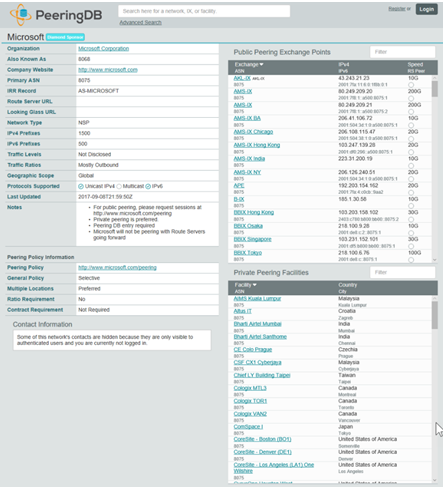Click the Diamond Sponsor badge
The height and width of the screenshot is (487, 443).
[x=65, y=37]
